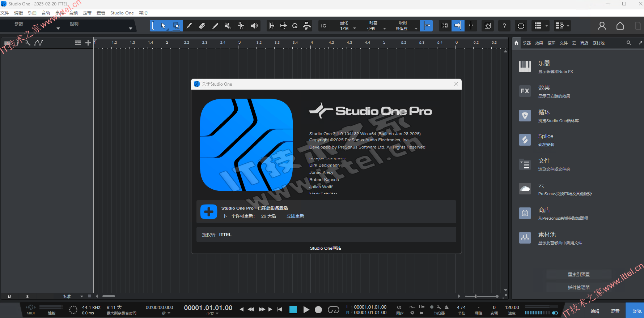Open the 乐器 instruments keyboard icon
The width and height of the screenshot is (644, 318).
(525, 66)
